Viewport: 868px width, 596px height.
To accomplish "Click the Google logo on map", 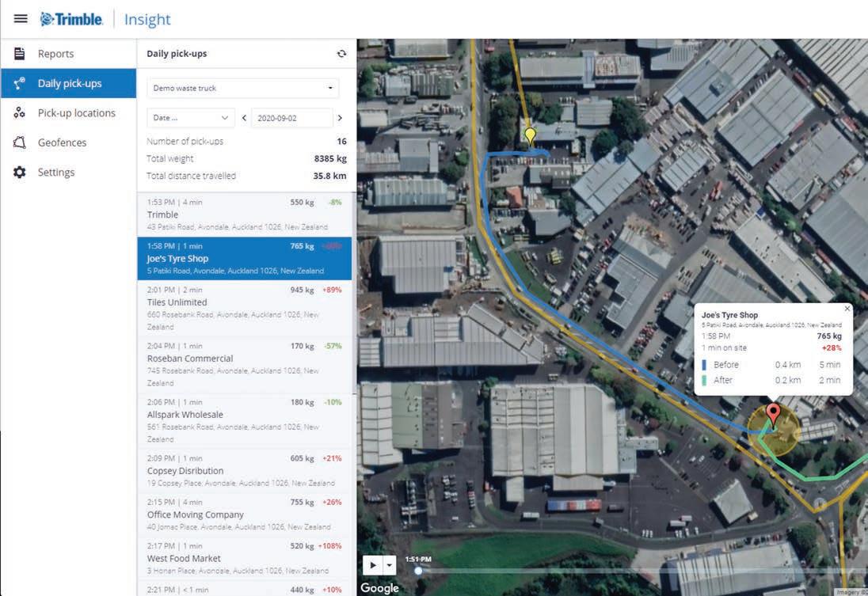I will 380,588.
